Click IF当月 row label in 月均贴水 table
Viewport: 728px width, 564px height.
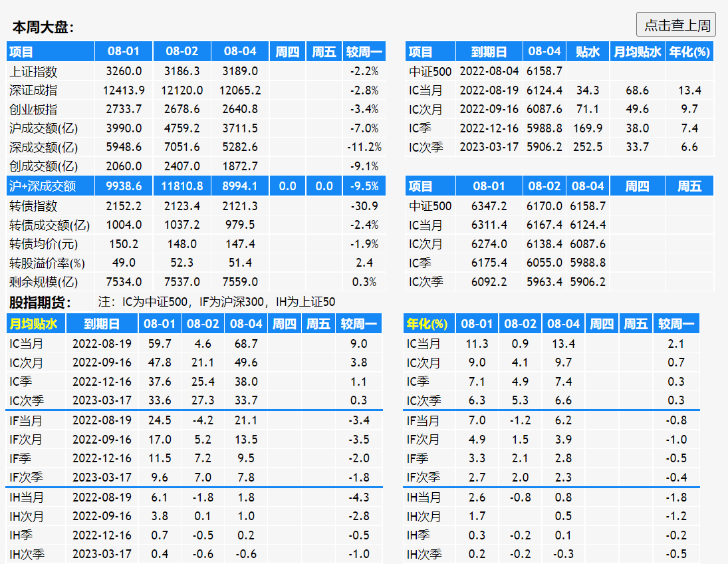click(x=26, y=420)
